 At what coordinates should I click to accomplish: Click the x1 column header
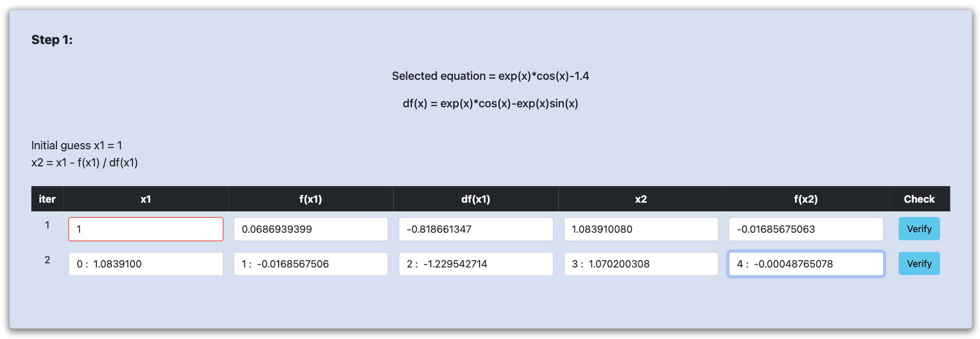(146, 199)
